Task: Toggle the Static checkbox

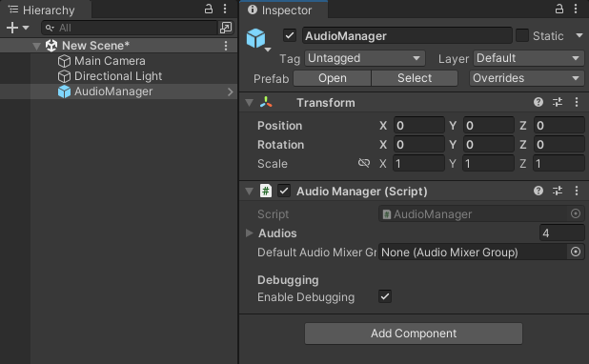Action: click(x=522, y=35)
